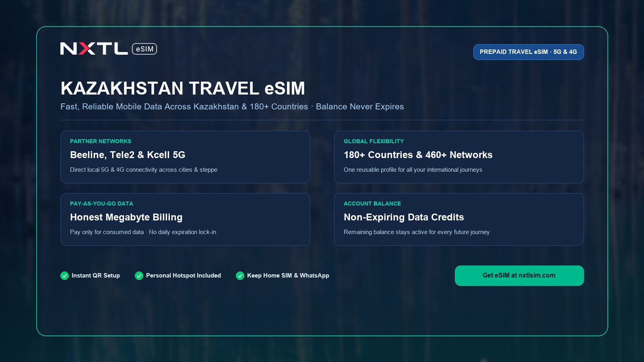This screenshot has height=362, width=644.
Task: Click the Instant QR Setup text
Action: [x=96, y=276]
